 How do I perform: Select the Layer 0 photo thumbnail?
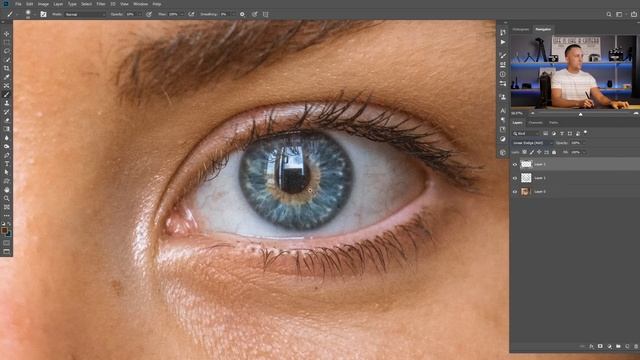pyautogui.click(x=525, y=191)
